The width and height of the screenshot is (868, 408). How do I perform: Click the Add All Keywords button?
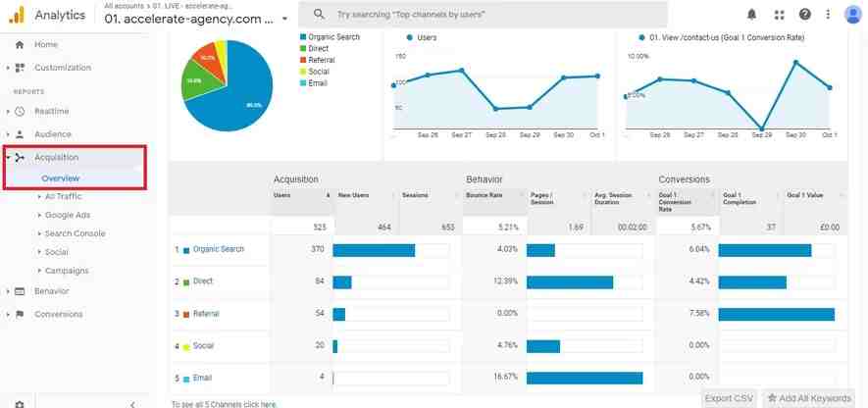pos(810,398)
